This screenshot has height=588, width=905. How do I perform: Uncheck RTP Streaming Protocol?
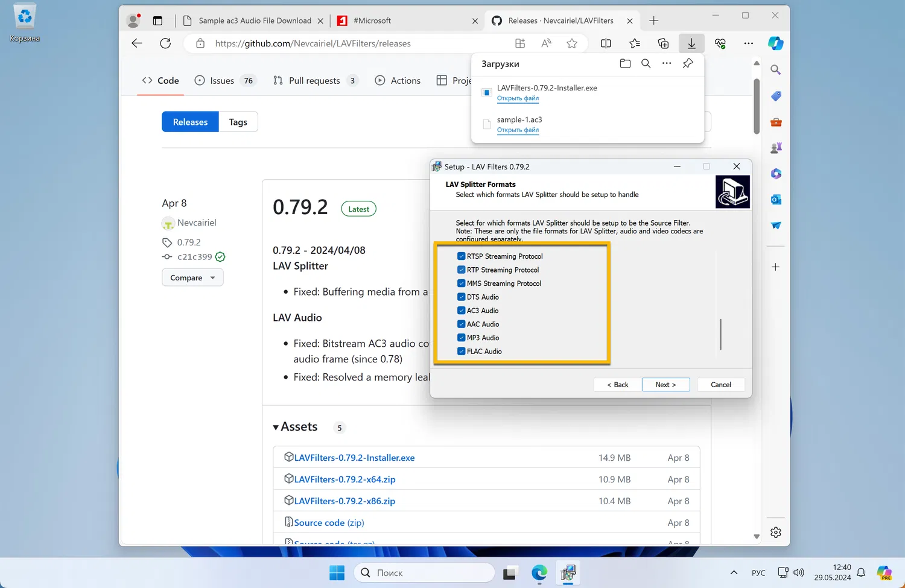pos(462,270)
